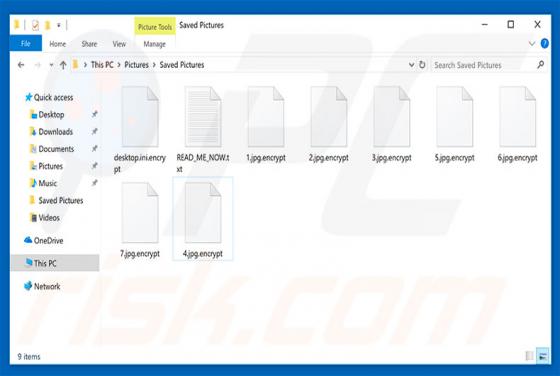This screenshot has width=560, height=376.
Task: Select the 1.jpg.encrypt file icon
Action: [266, 117]
